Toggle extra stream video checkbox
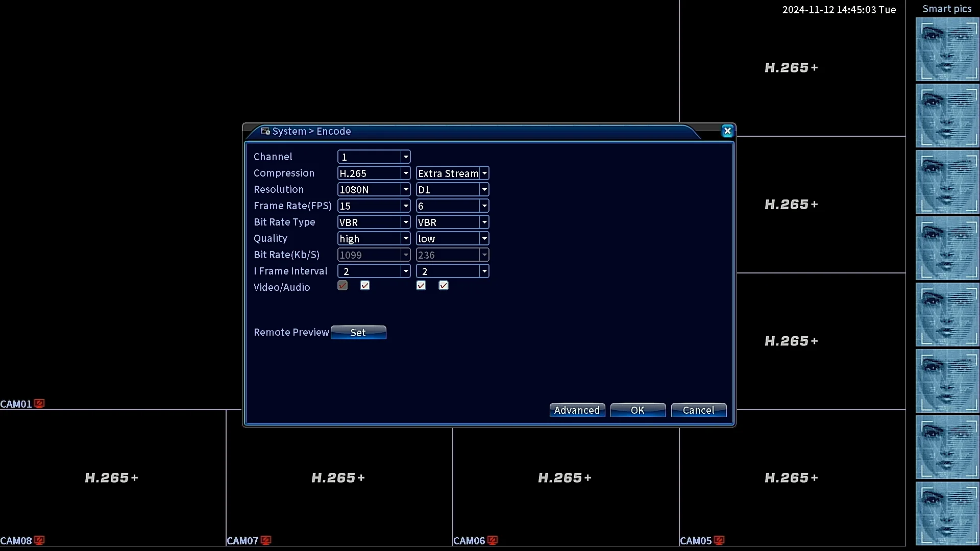 click(421, 286)
